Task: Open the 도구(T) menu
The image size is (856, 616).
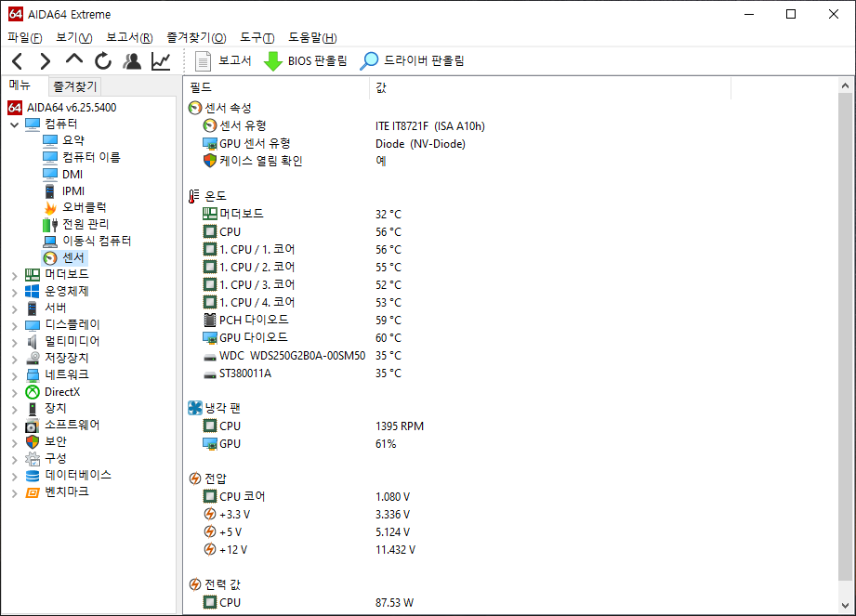Action: (257, 38)
